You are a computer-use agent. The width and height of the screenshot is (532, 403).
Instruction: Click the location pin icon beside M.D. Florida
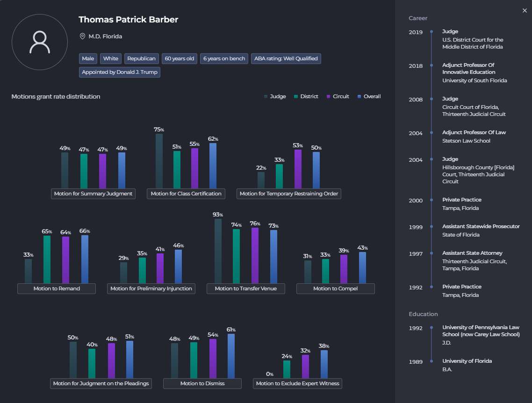tap(82, 36)
